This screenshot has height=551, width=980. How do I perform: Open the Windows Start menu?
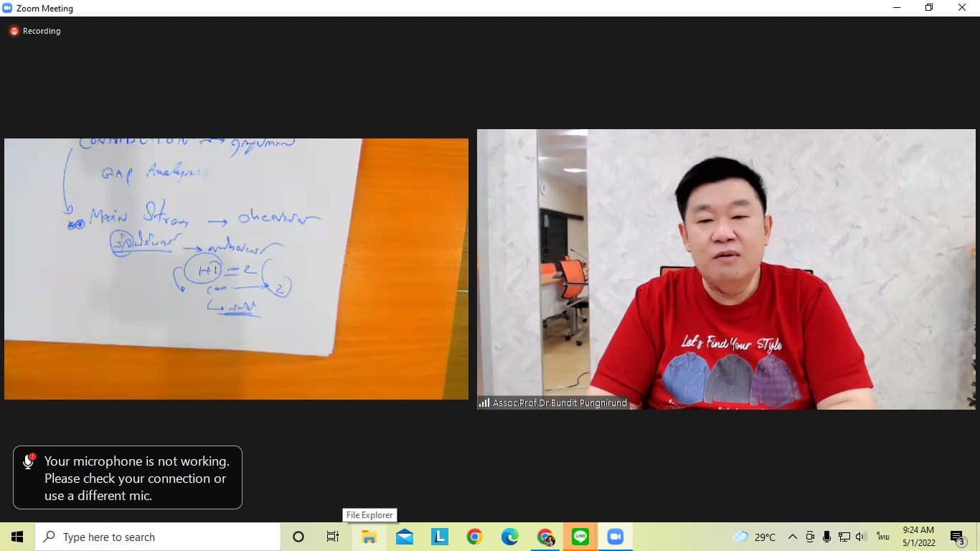(17, 537)
